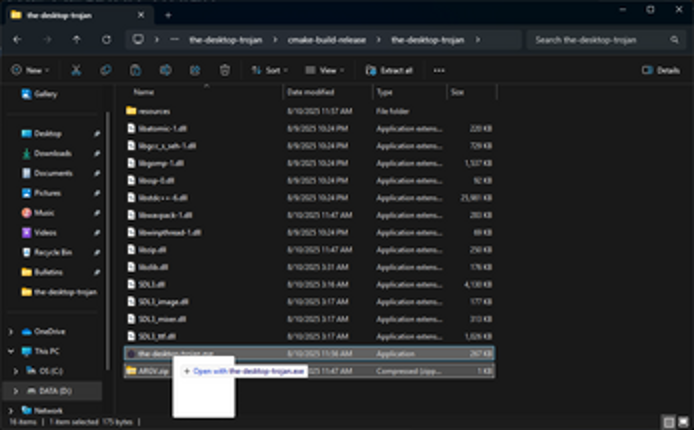Image resolution: width=694 pixels, height=430 pixels.
Task: Select the libstdc++-6.dll file
Action: pos(309,198)
